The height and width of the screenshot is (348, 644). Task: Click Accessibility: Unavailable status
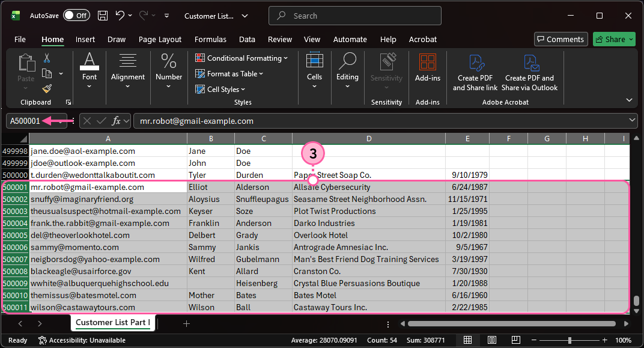tap(82, 340)
